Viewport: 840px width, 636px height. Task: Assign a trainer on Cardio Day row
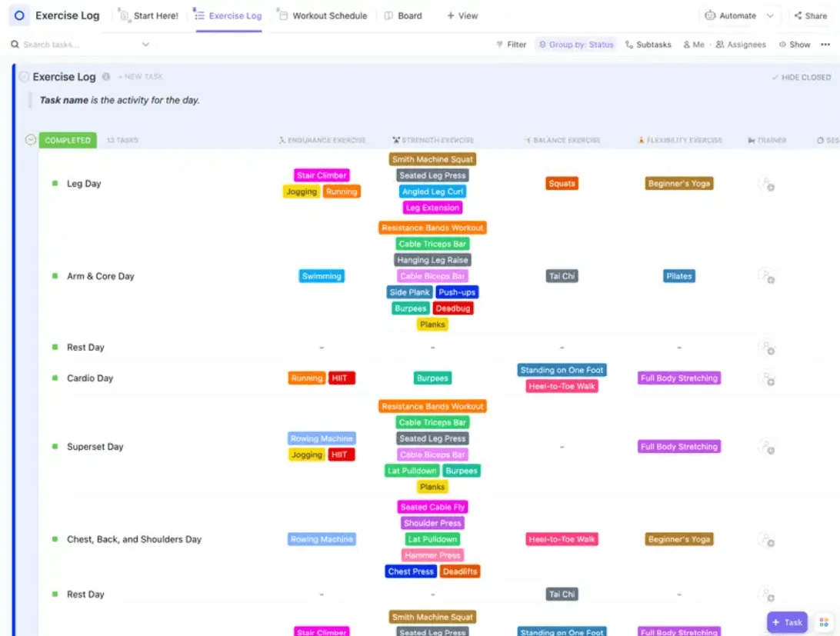(767, 378)
